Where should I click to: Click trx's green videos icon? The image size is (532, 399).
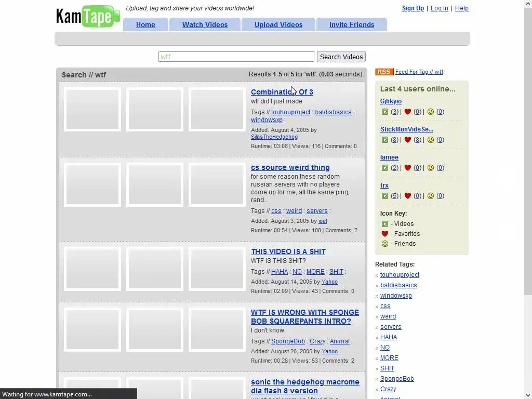(x=385, y=196)
